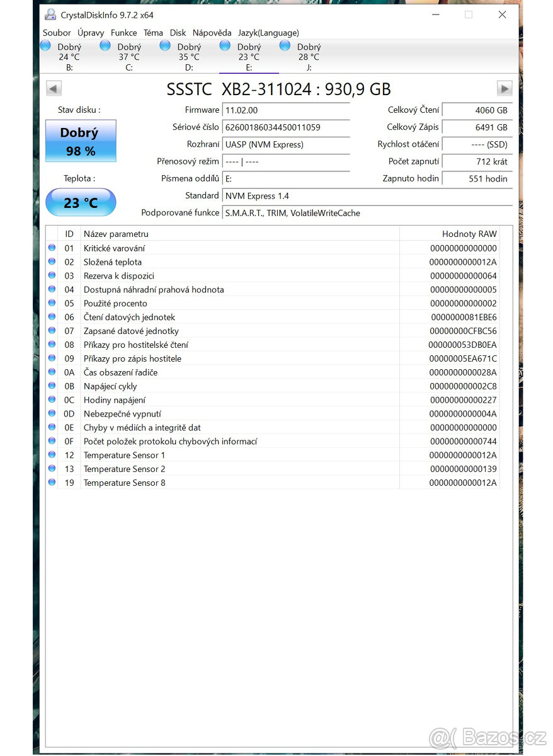Click status dot for Použité procento row
The height and width of the screenshot is (756, 553).
click(x=52, y=303)
